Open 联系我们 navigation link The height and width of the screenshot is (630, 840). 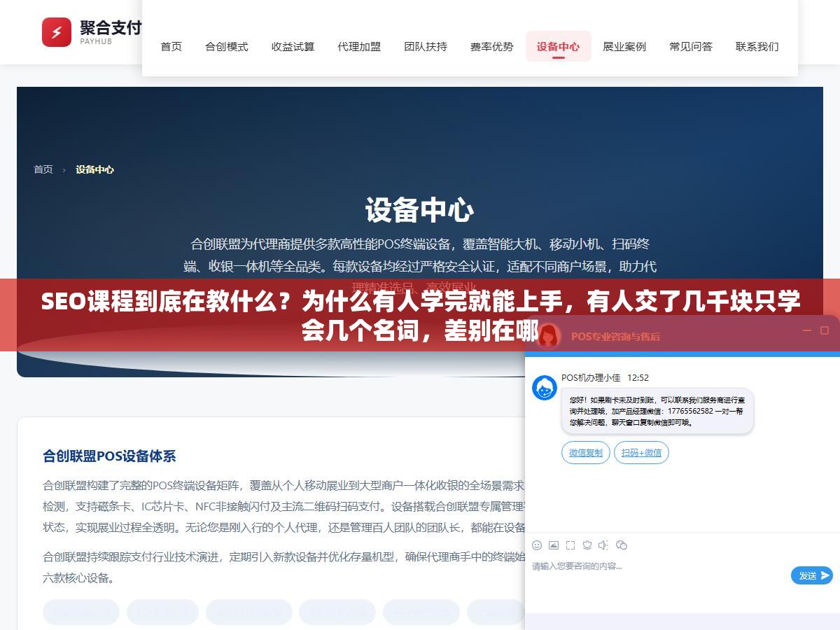[757, 47]
